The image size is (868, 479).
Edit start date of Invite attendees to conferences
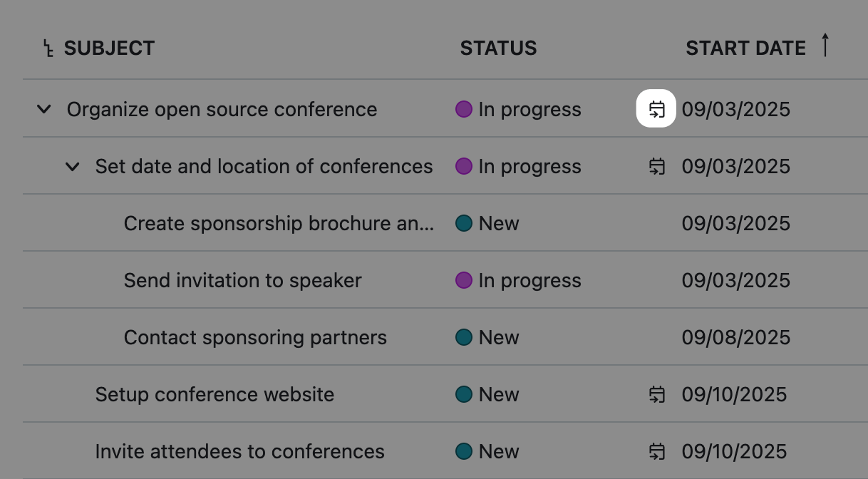[x=734, y=451]
